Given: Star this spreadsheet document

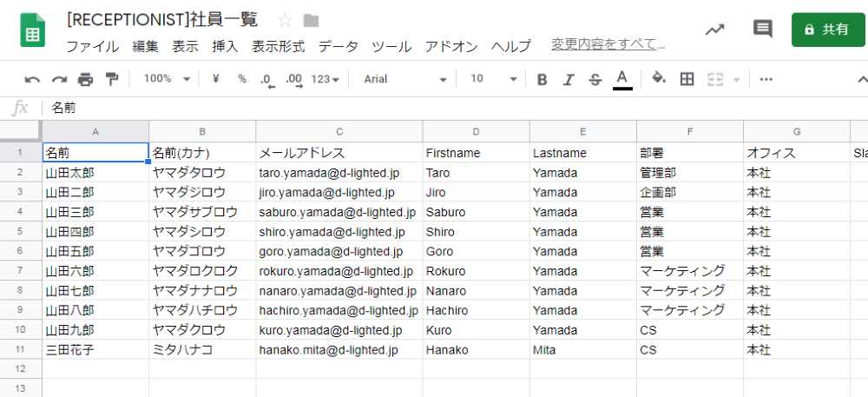Looking at the screenshot, I should point(285,20).
